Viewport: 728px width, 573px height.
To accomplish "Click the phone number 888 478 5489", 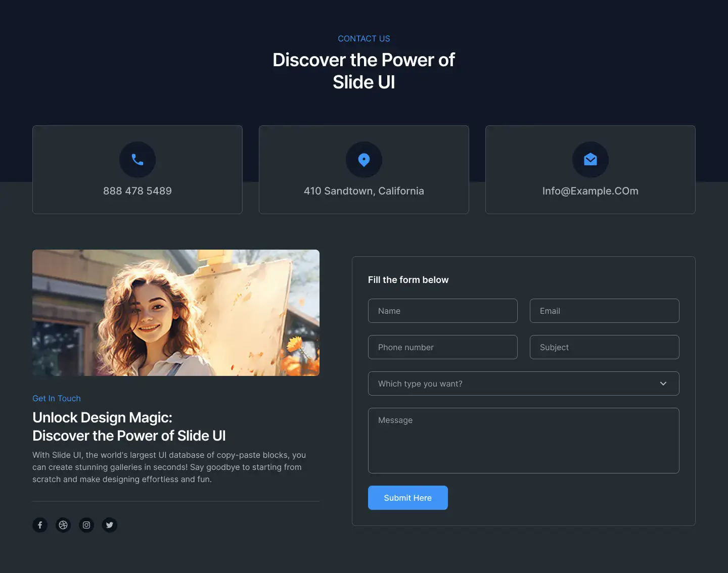I will click(138, 191).
